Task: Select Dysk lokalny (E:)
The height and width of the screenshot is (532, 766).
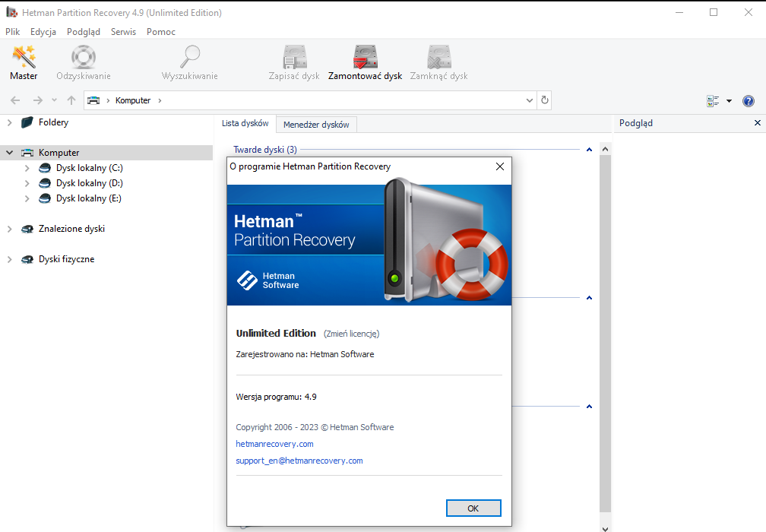Action: click(x=88, y=198)
